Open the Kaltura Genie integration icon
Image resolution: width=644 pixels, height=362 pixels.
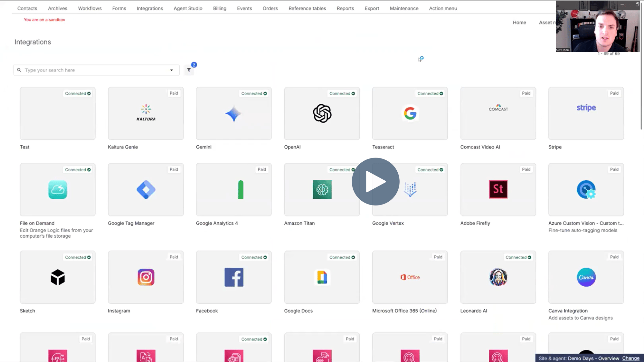[146, 113]
